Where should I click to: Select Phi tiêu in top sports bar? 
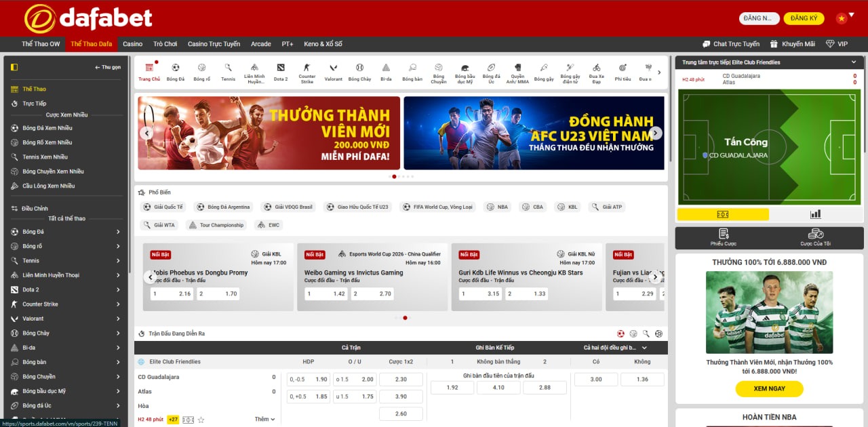pos(623,72)
